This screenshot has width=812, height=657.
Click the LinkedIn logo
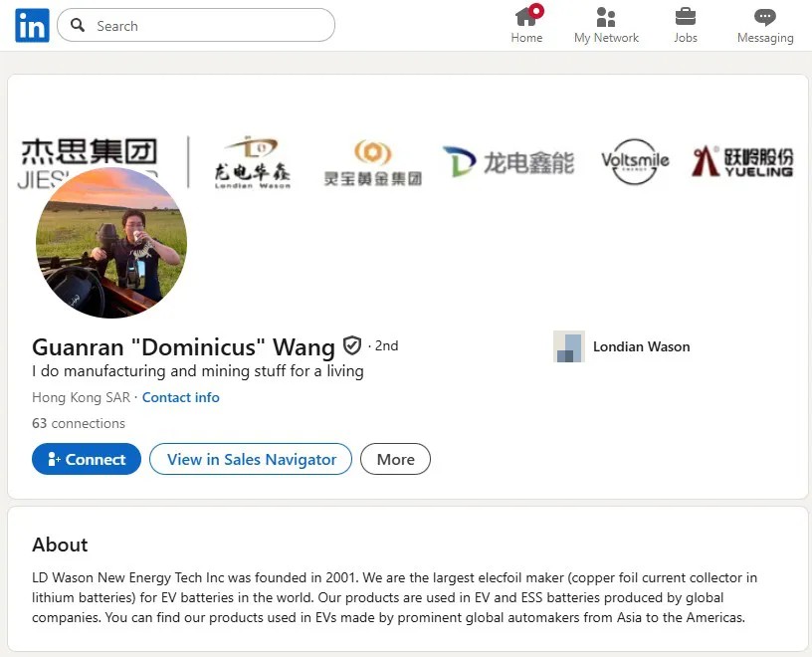pyautogui.click(x=32, y=26)
